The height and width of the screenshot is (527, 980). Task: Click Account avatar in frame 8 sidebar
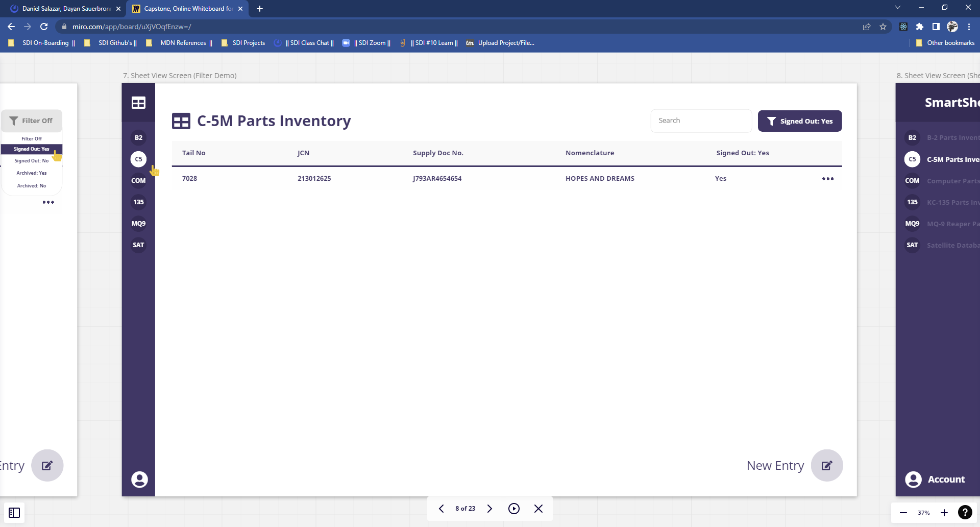click(x=913, y=479)
